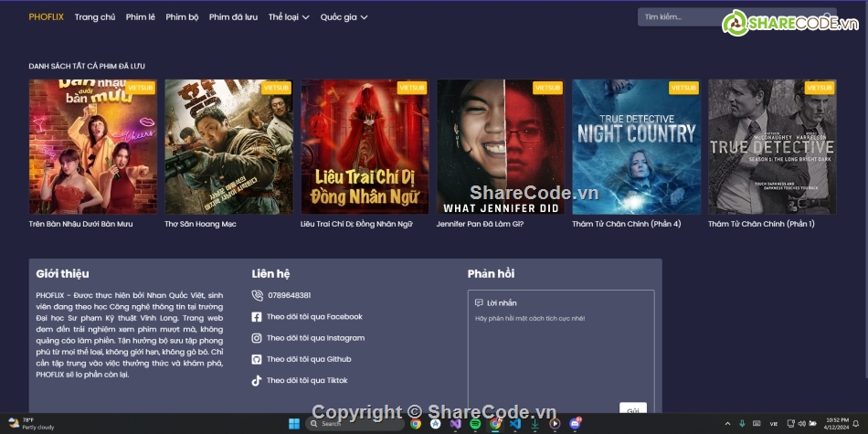Open the clock showing 10:52 PM
Viewport: 868px width, 434px height.
click(836, 423)
